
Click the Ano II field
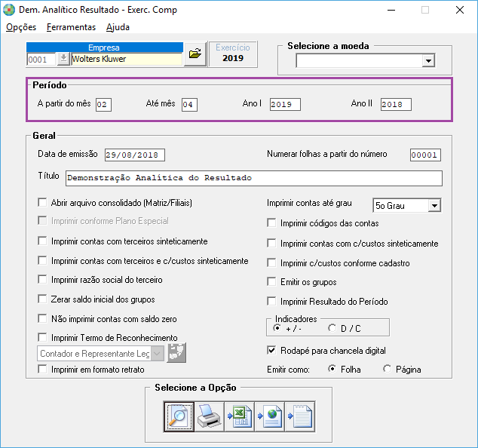[396, 104]
